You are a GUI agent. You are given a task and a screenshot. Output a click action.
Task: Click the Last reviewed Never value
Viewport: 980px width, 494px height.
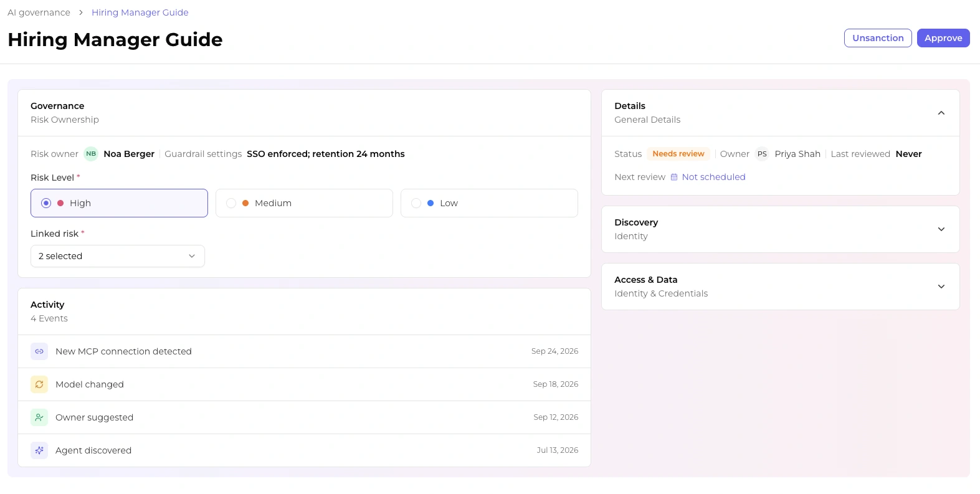tap(908, 154)
